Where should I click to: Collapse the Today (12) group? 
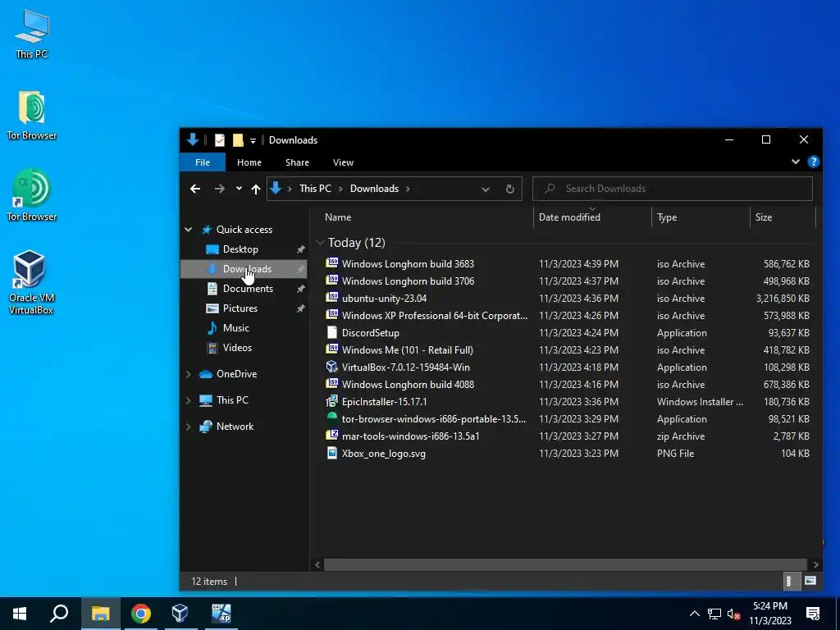click(320, 243)
